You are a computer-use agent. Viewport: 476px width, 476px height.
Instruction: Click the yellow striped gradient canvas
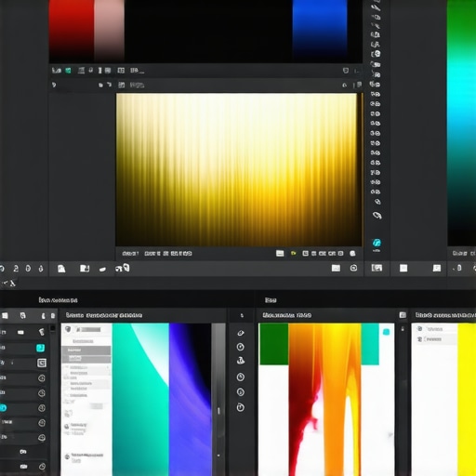coord(238,169)
